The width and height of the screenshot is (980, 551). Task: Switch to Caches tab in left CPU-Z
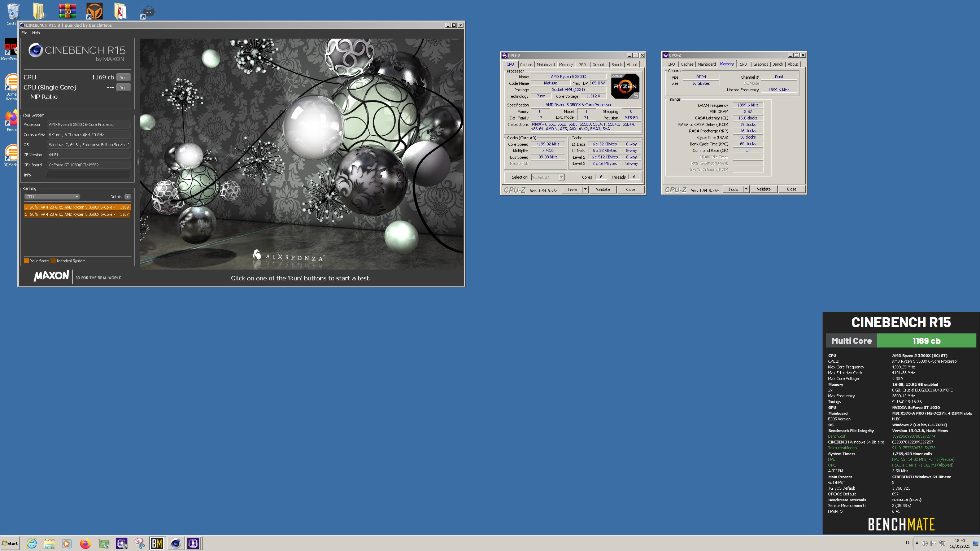pos(526,65)
